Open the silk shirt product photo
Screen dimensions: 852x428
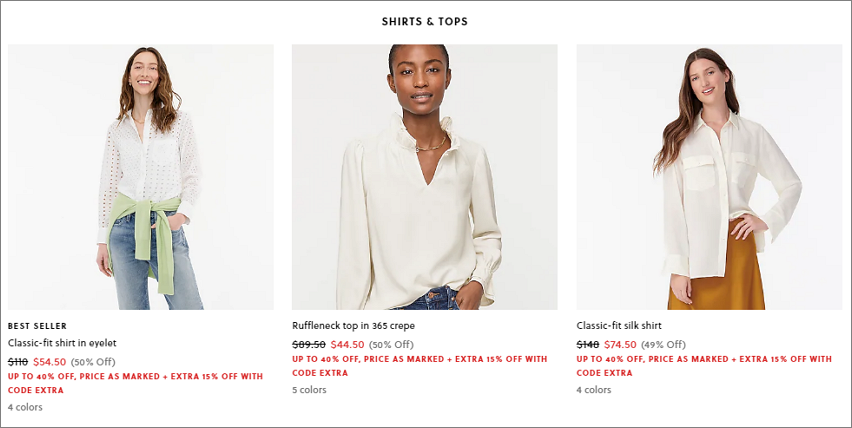coord(709,177)
